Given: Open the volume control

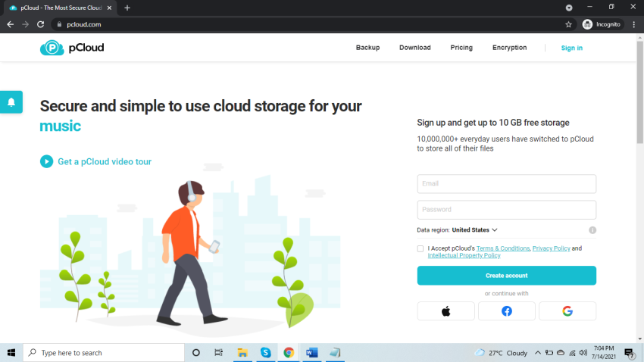Looking at the screenshot, I should pyautogui.click(x=583, y=353).
